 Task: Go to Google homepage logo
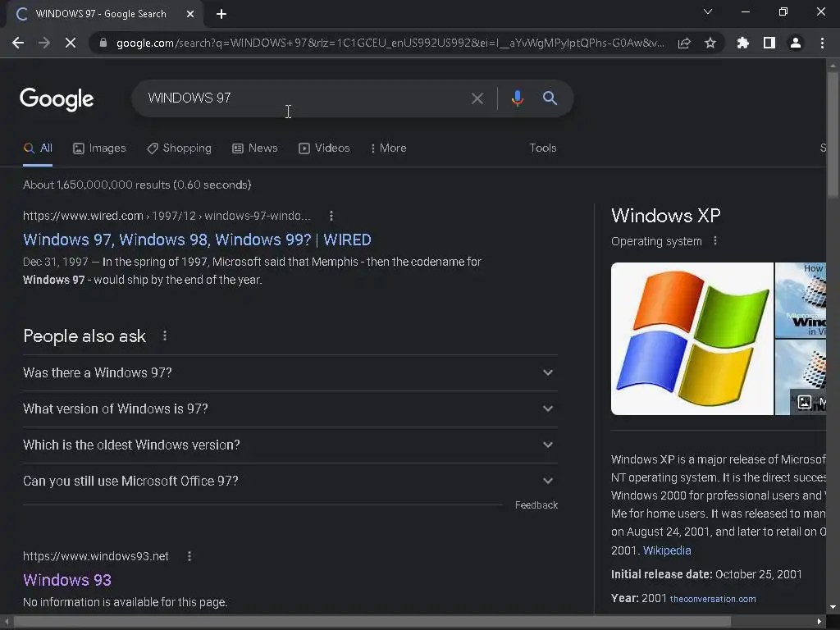[x=57, y=99]
